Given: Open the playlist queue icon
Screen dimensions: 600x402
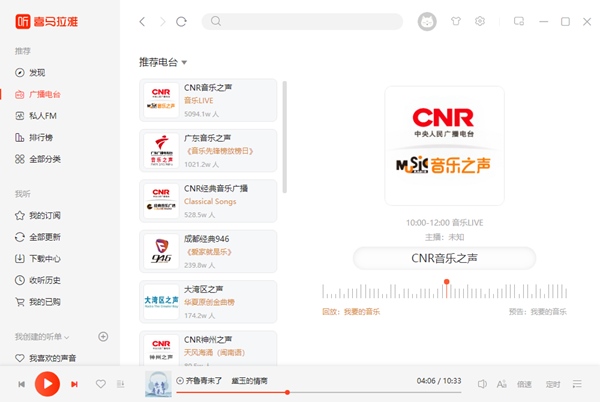Looking at the screenshot, I should click(x=577, y=384).
